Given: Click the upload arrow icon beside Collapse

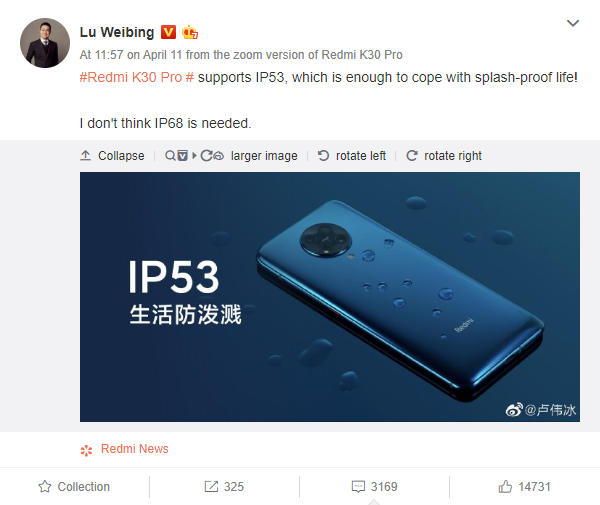Looking at the screenshot, I should point(85,155).
